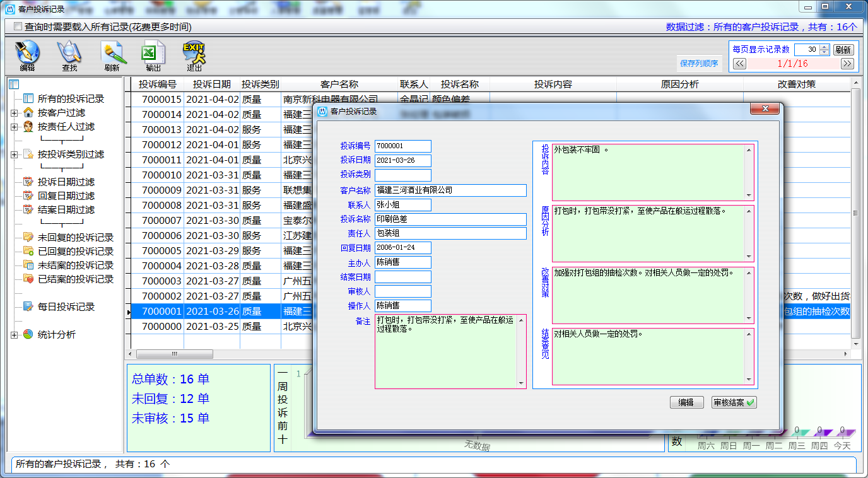The image size is (868, 478).
Task: Go to previous page with << button
Action: click(739, 63)
